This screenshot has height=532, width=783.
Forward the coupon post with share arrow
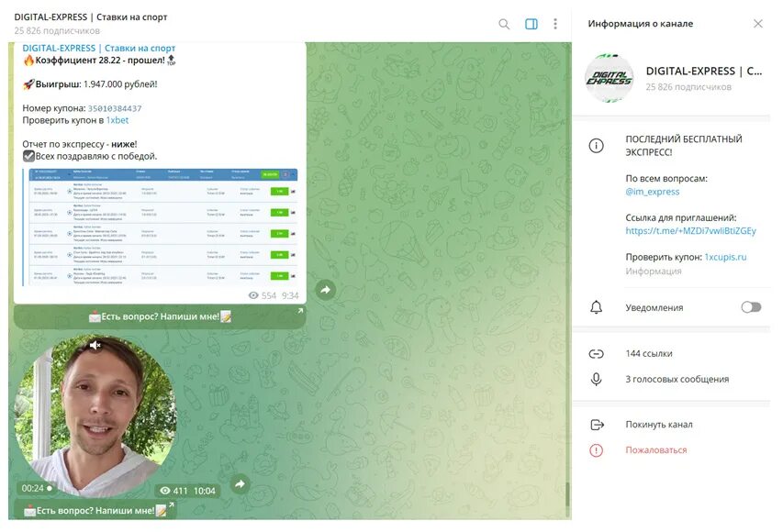pos(325,290)
